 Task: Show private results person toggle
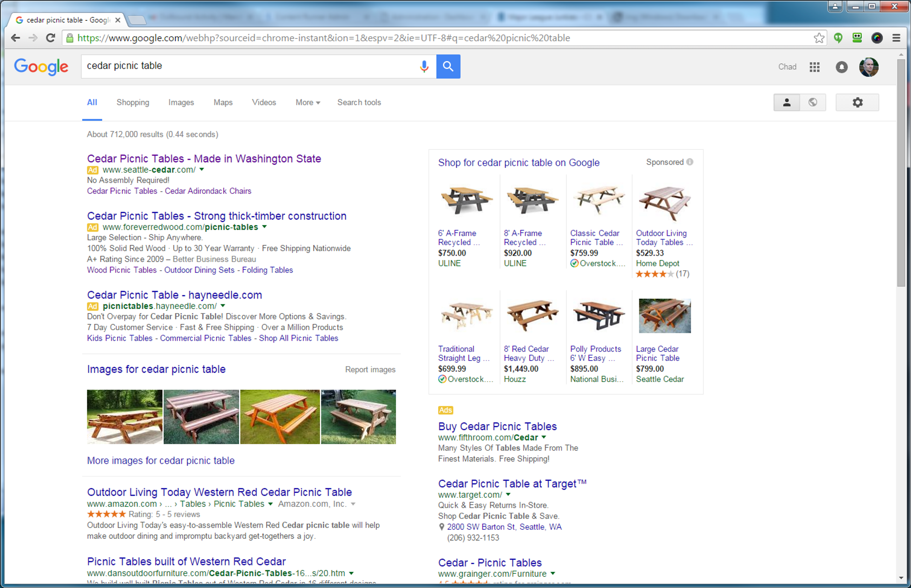[786, 102]
